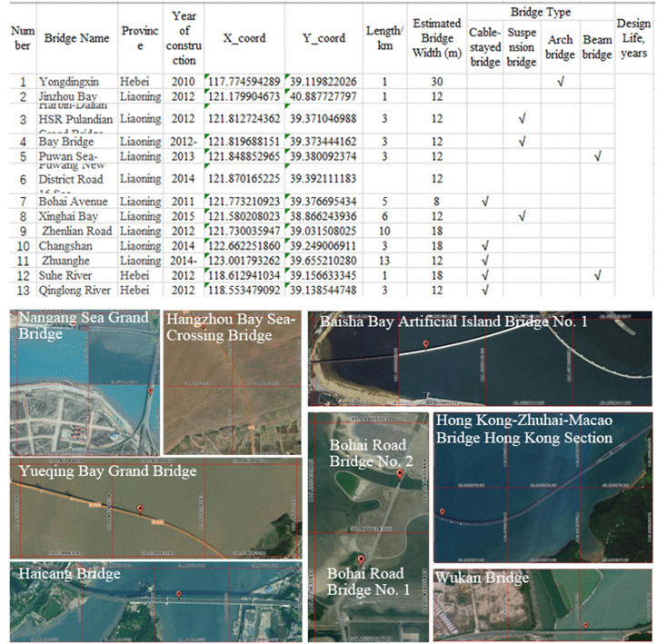Select the Cable-stayed checkmark in Bohai Avenue row

(484, 202)
